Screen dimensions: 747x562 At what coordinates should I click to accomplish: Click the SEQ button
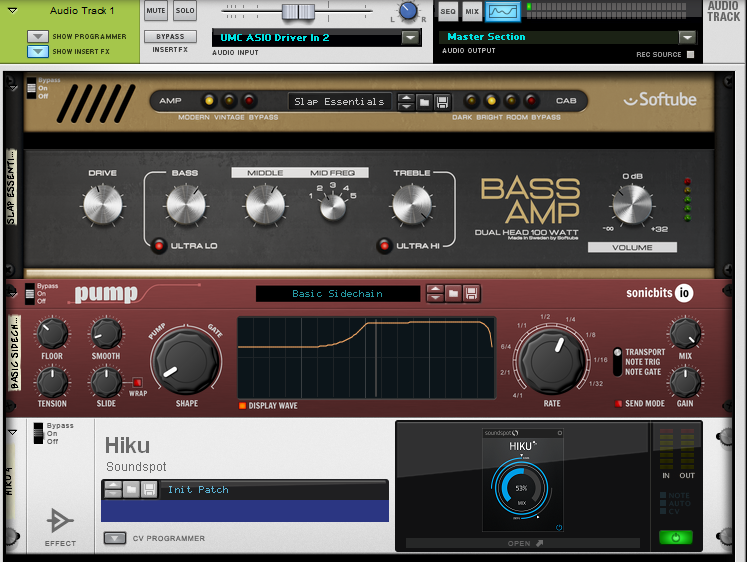click(447, 11)
